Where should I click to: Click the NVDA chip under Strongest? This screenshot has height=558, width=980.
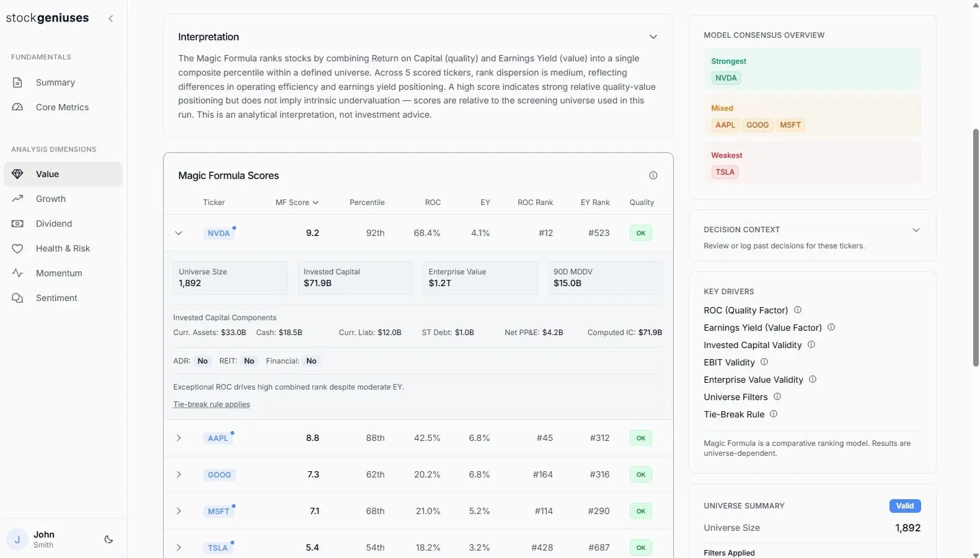(726, 78)
